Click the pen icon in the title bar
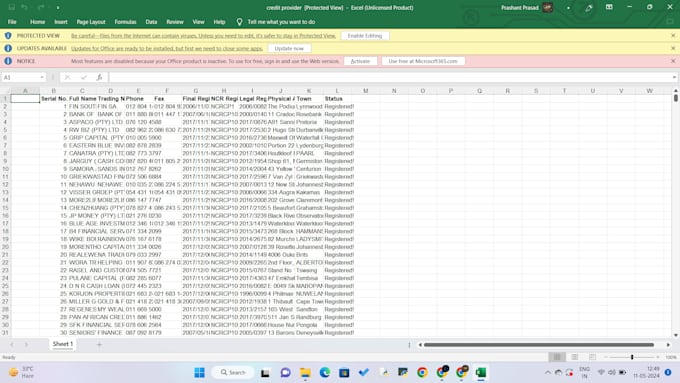Viewport: 680px width, 383px height. pyautogui.click(x=588, y=8)
